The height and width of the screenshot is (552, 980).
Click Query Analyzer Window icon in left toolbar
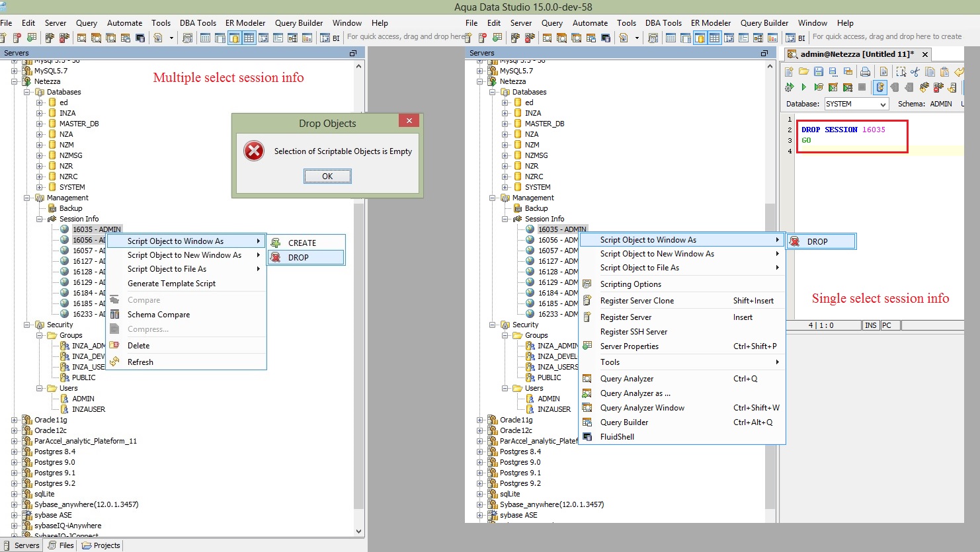111,38
